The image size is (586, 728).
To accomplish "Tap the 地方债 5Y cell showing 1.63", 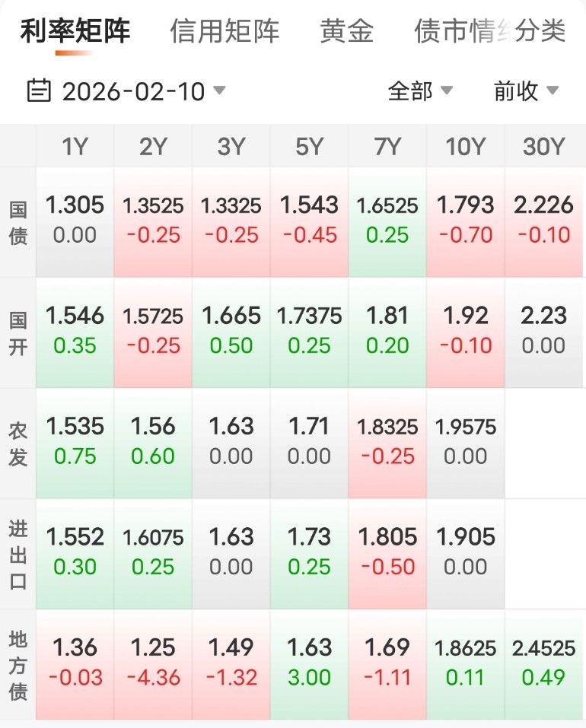I will (x=309, y=662).
